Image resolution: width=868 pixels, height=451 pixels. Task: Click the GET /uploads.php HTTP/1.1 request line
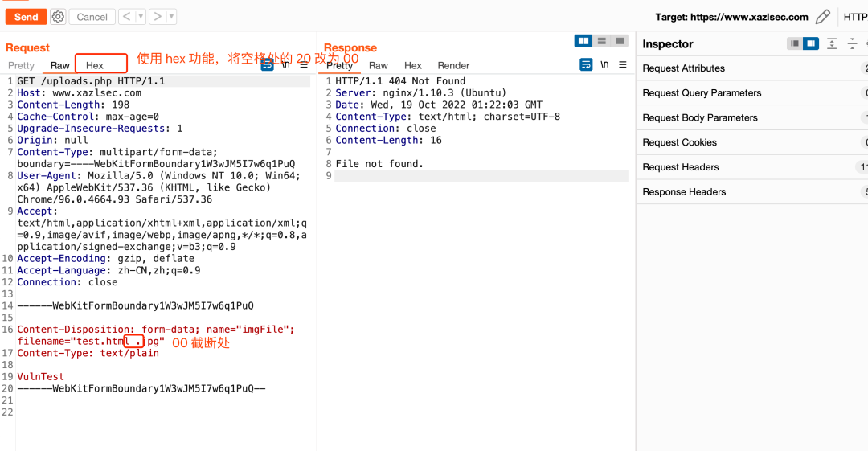click(x=91, y=81)
